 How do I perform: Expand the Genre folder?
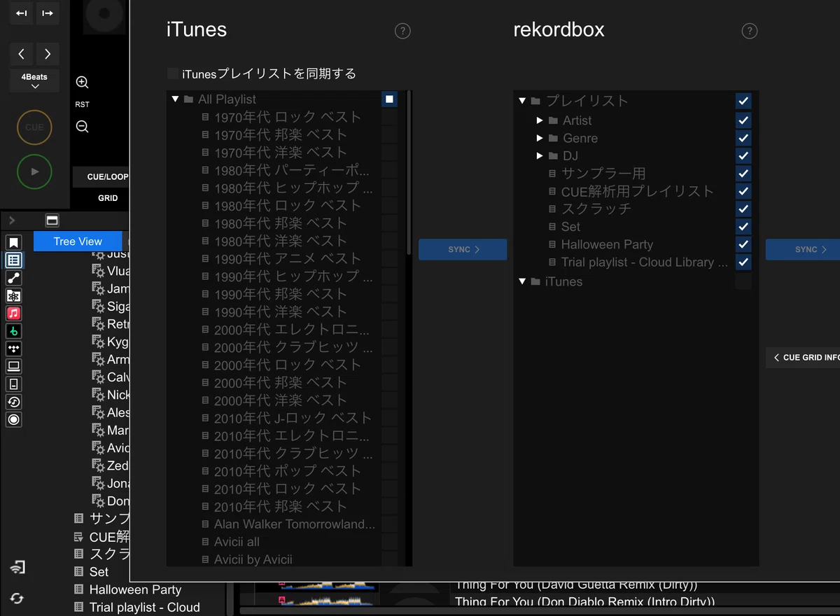[540, 138]
